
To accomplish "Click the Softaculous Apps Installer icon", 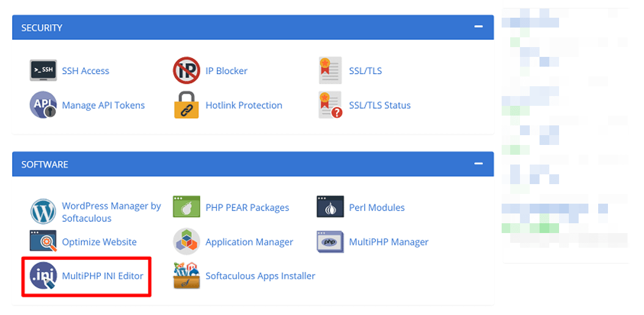I will [186, 276].
